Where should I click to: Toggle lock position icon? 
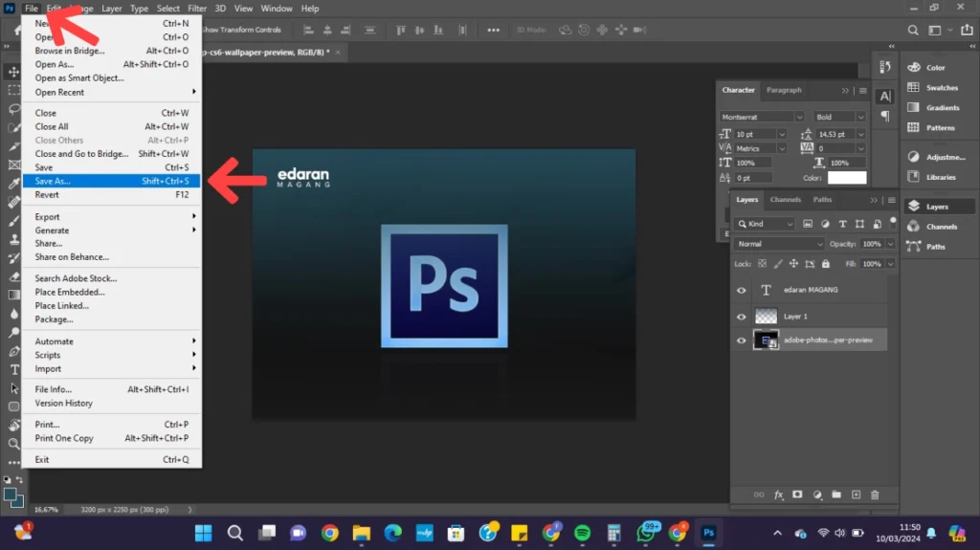click(x=793, y=264)
